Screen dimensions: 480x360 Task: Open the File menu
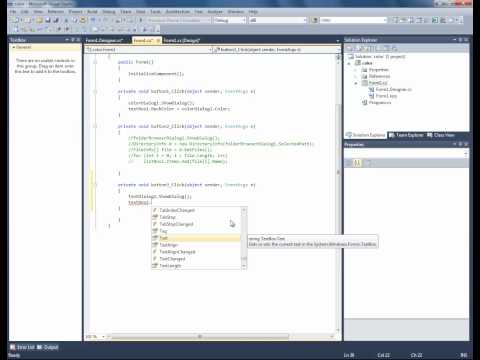(x=13, y=12)
